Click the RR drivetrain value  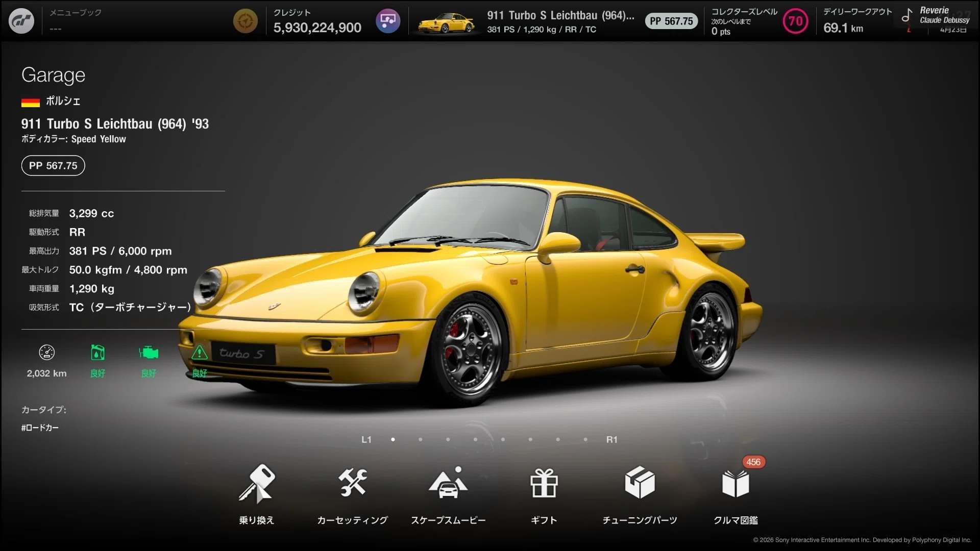click(x=77, y=232)
